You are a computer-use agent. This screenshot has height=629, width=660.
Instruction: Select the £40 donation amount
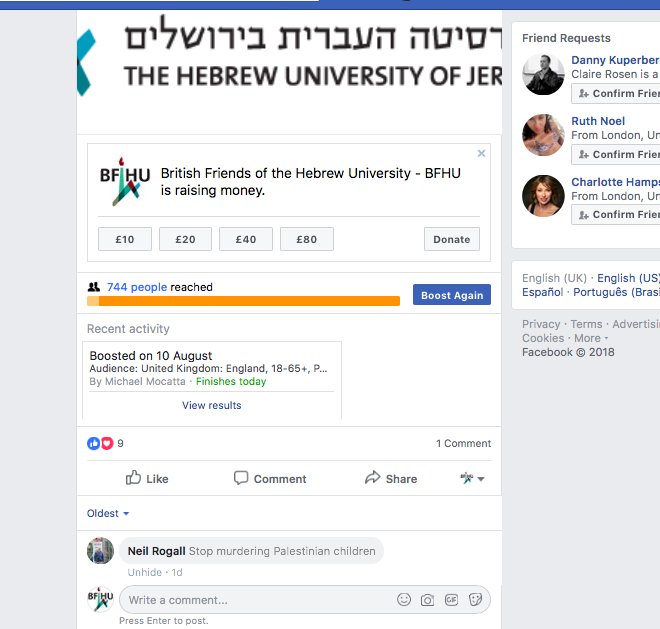(246, 239)
